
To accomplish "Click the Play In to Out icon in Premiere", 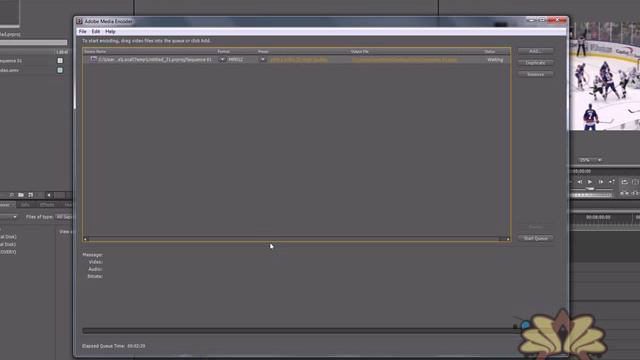I will click(611, 182).
